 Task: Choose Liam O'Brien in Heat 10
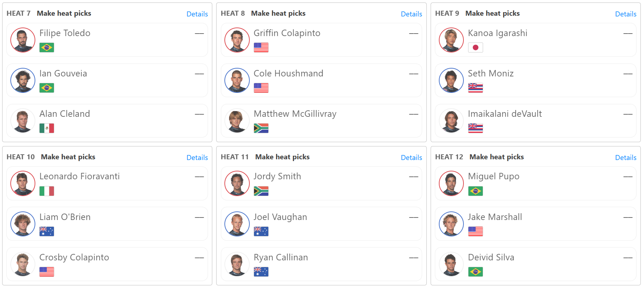pos(107,224)
